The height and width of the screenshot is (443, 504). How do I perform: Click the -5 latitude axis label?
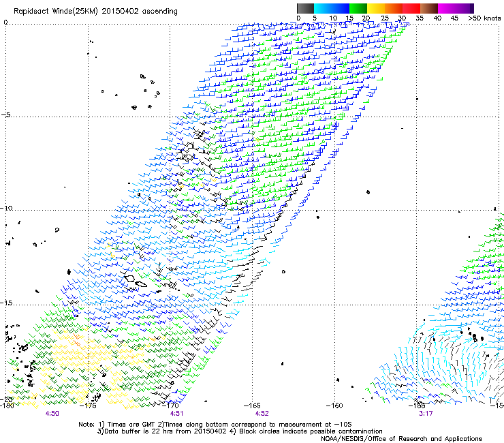[6, 115]
